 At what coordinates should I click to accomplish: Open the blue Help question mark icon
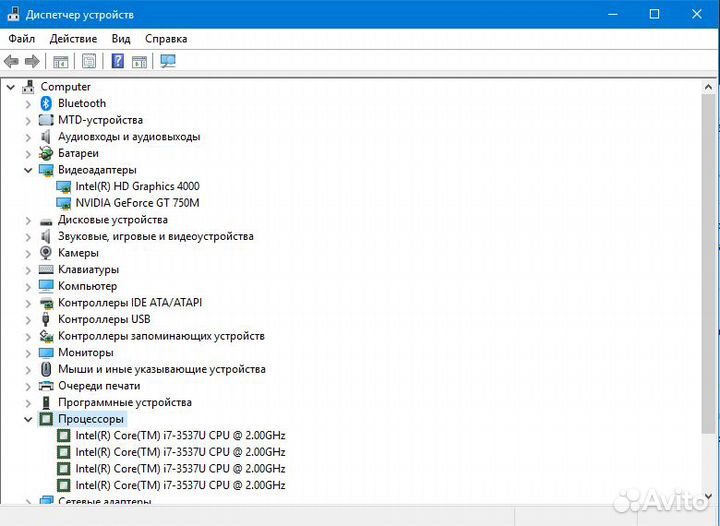[118, 61]
